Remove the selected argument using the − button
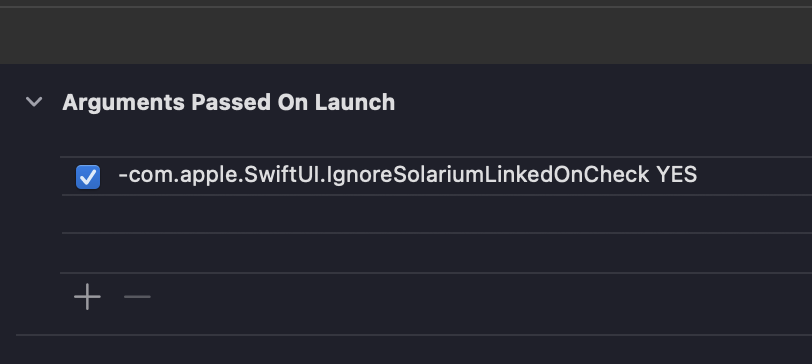812x364 pixels. (137, 297)
